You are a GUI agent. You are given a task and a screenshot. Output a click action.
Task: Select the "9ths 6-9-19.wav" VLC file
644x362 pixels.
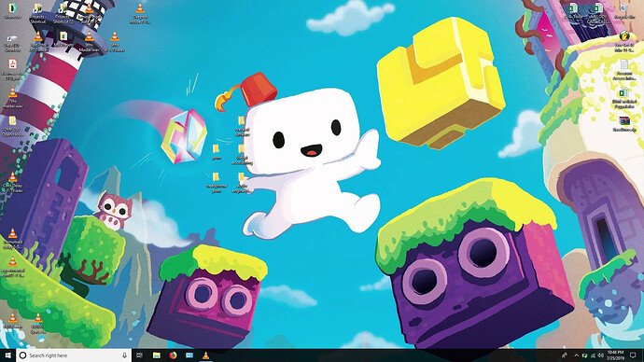115,41
